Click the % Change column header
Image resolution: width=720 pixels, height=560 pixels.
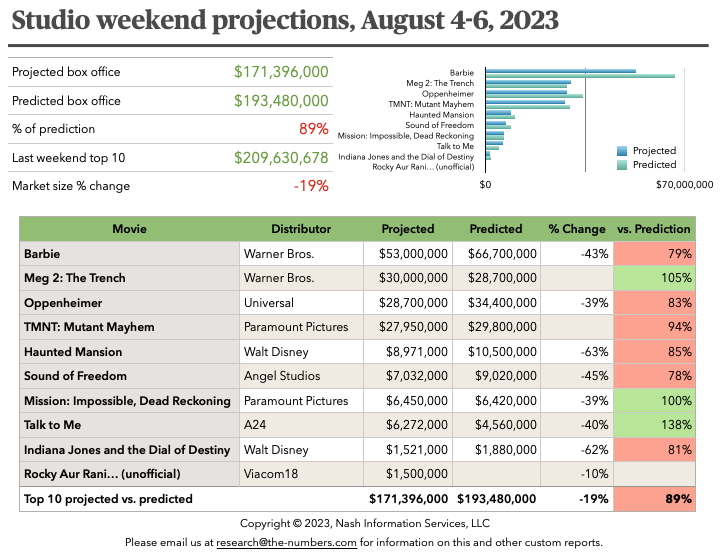click(577, 229)
